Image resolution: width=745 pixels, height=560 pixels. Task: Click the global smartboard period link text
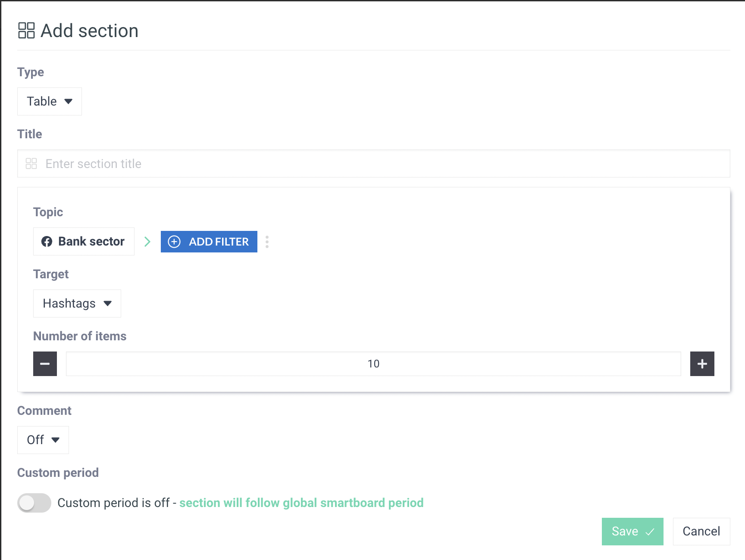click(301, 503)
